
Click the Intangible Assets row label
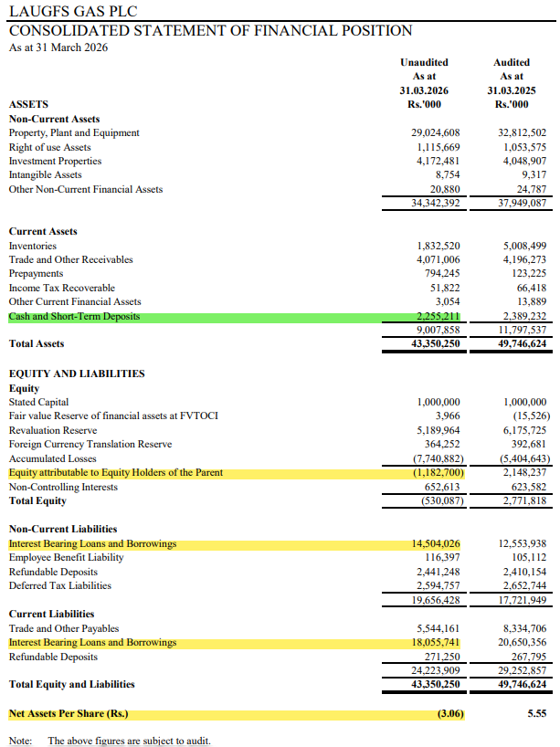point(46,174)
